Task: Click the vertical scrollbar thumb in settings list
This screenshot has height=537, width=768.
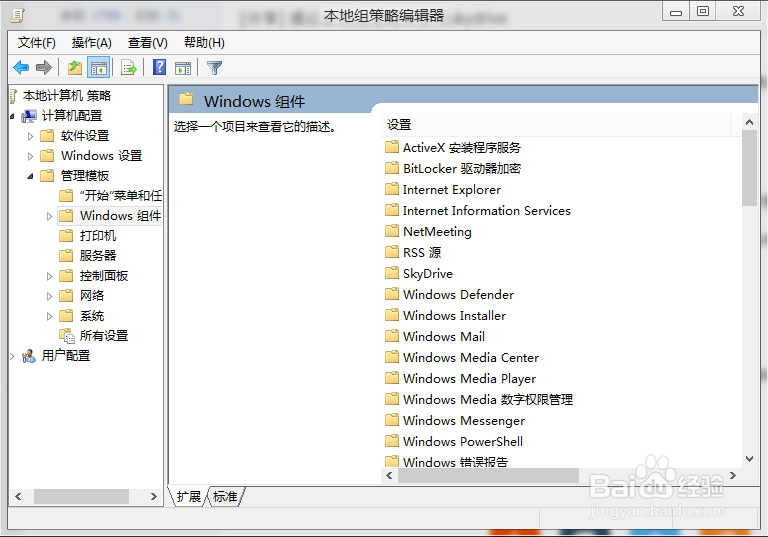Action: [x=749, y=168]
